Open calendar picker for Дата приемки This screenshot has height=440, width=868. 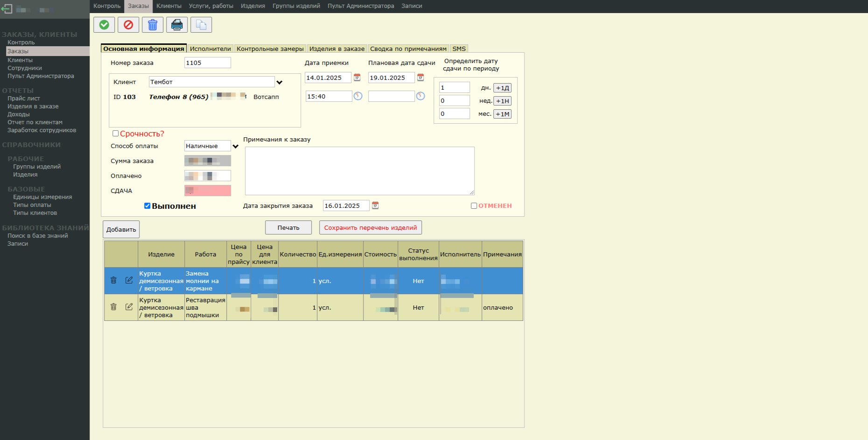click(x=357, y=78)
